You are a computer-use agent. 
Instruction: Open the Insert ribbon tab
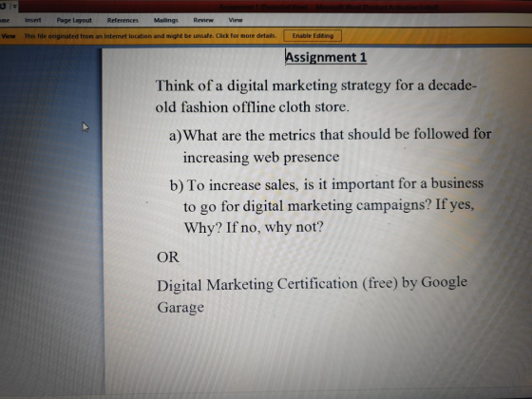(x=33, y=20)
